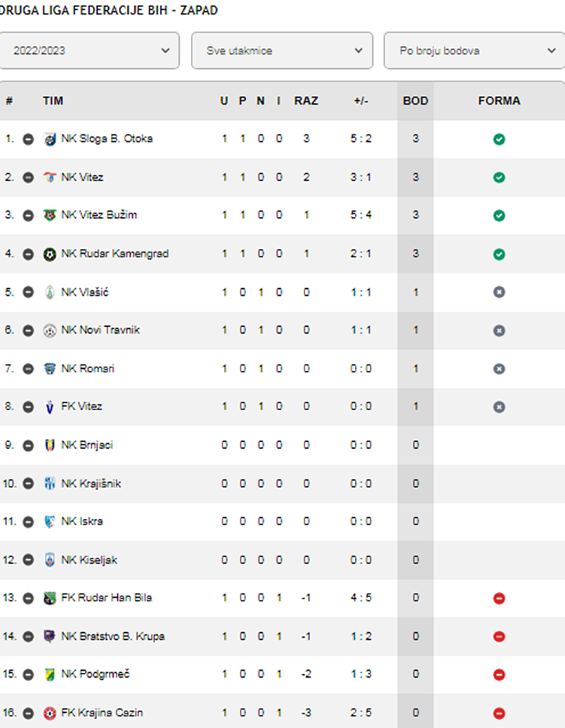Click red loss icon for FK Rudar Han Bila
565x728 pixels.
(x=499, y=598)
